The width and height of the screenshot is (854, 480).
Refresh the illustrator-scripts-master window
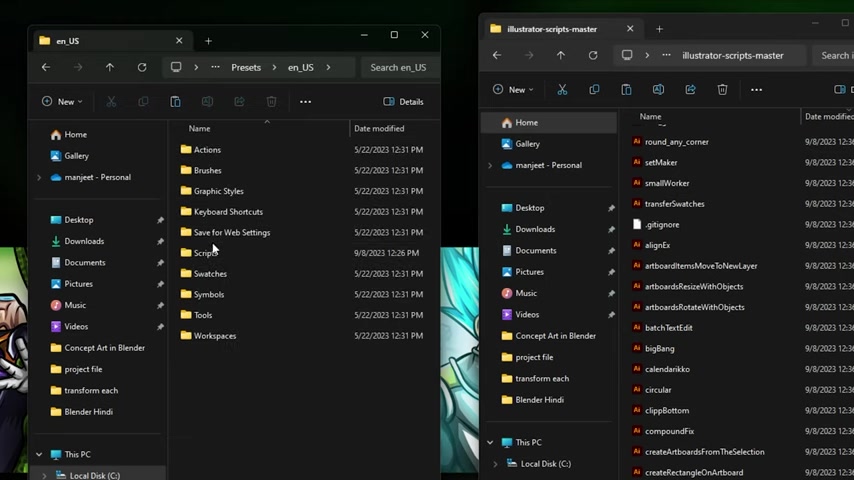tap(593, 56)
